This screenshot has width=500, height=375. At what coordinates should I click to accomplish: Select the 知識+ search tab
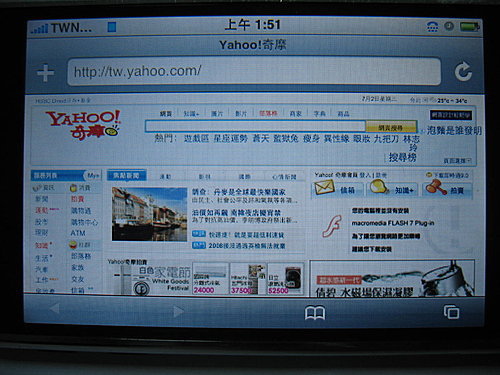pyautogui.click(x=191, y=114)
